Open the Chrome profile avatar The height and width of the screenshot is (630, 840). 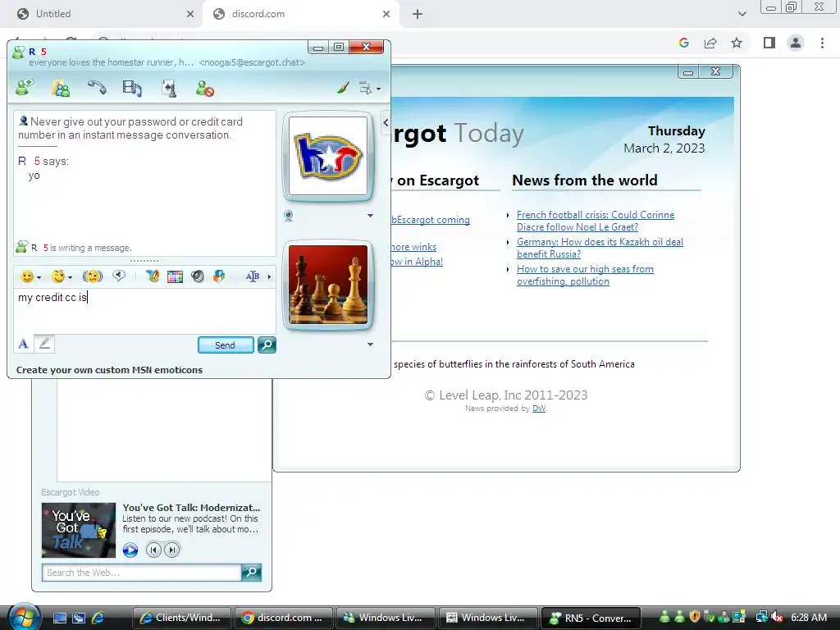click(x=796, y=43)
